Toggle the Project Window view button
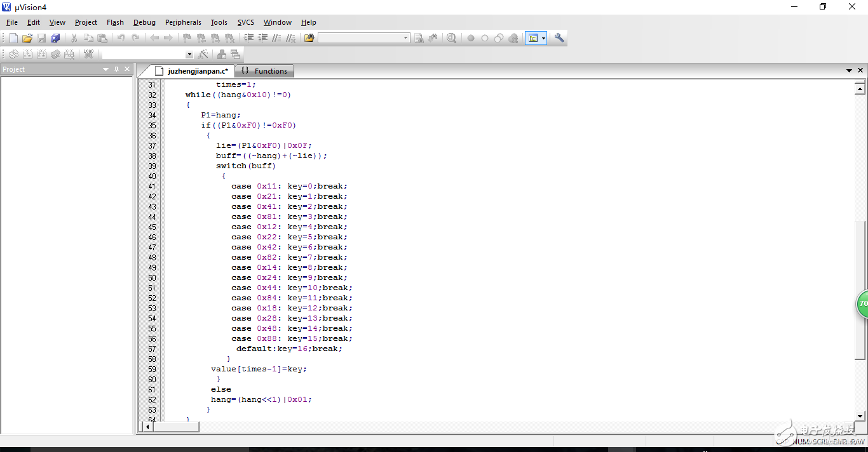Screen dimensions: 868x452 (x=532, y=38)
